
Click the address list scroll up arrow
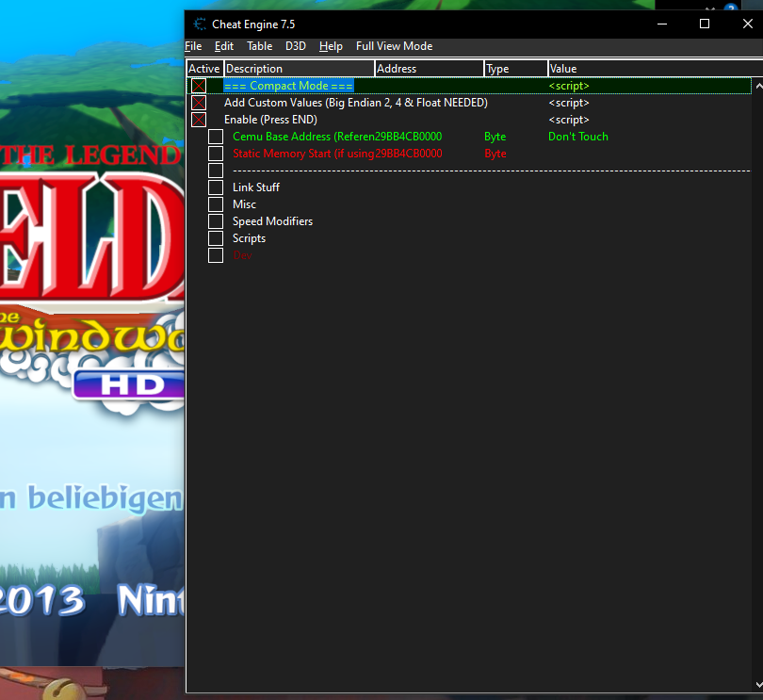[758, 86]
